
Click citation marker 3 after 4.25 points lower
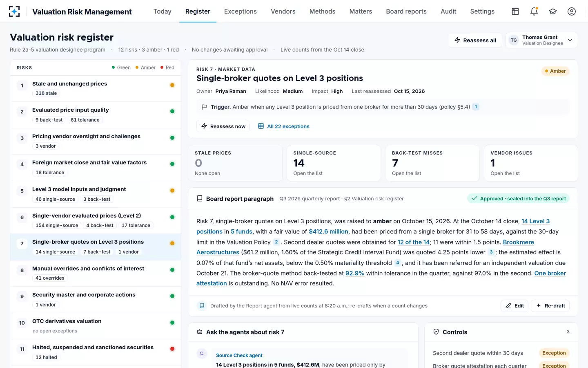(x=491, y=252)
